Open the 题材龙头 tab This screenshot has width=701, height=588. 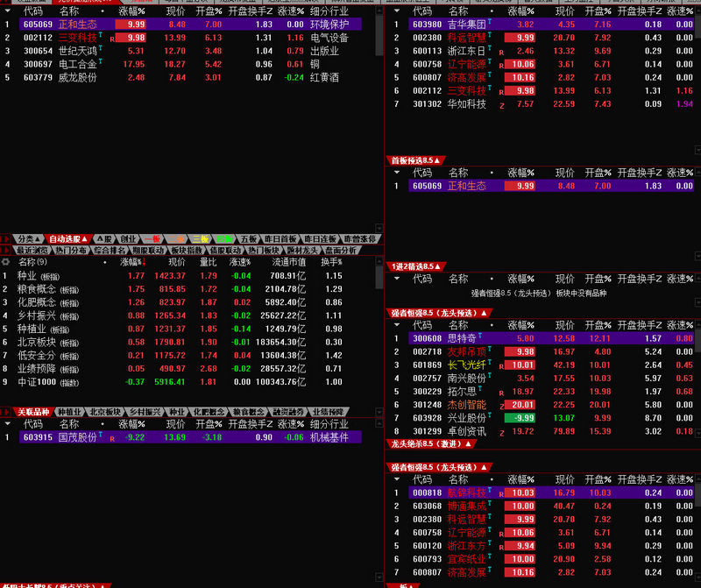click(x=302, y=250)
